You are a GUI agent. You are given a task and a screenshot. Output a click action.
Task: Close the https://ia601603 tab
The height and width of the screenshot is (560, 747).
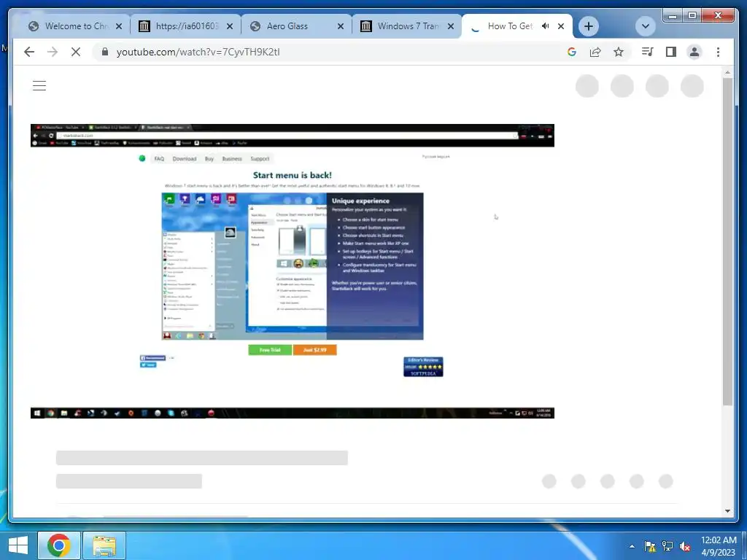click(230, 26)
